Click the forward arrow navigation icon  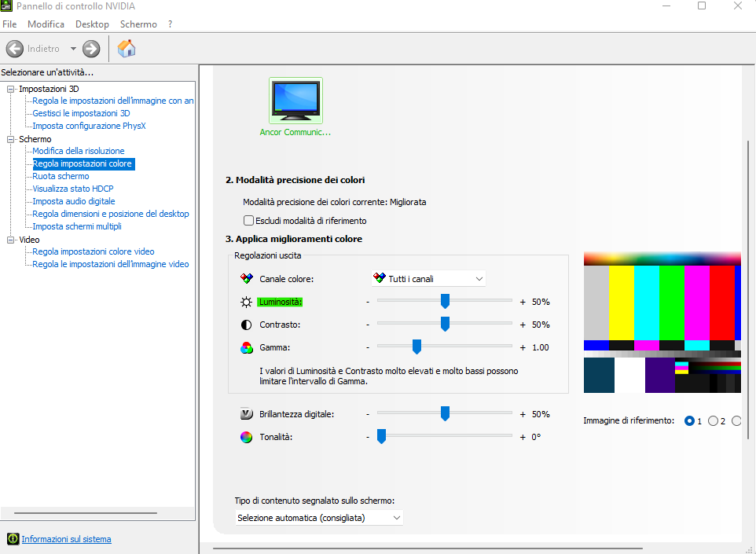pyautogui.click(x=91, y=49)
